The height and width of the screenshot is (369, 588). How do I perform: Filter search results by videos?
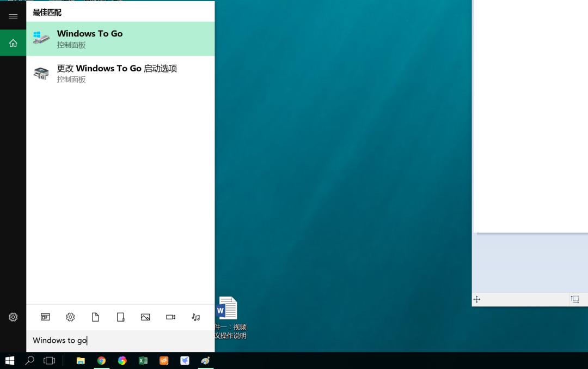tap(170, 317)
